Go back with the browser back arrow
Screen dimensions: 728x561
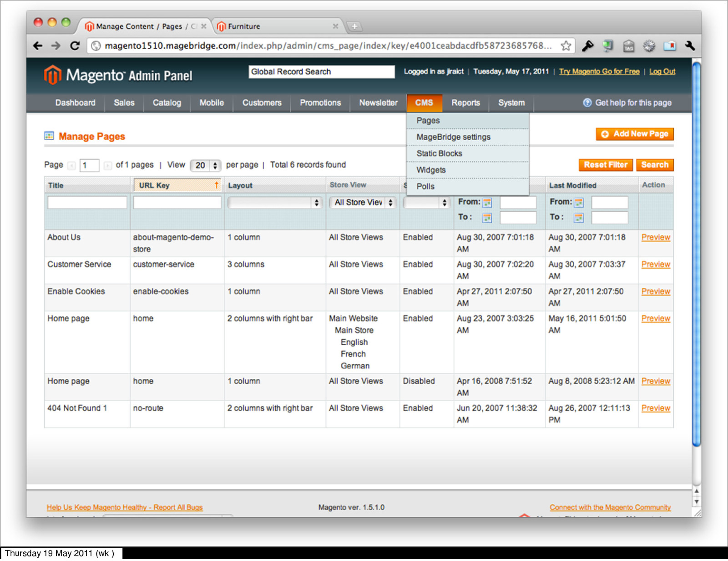(x=38, y=46)
